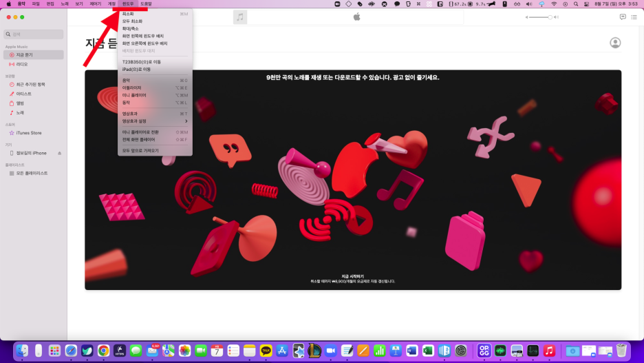Open the account profile icon
Screen dimensions: 644x363
(x=615, y=43)
